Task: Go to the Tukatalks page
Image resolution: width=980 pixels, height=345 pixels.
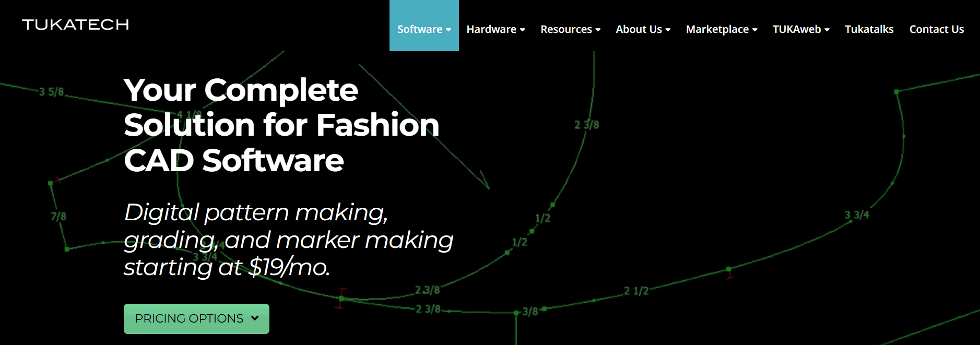Action: (869, 29)
